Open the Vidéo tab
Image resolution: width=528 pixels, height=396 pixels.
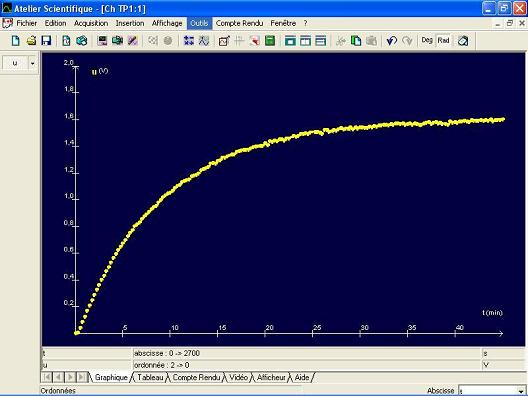238,377
